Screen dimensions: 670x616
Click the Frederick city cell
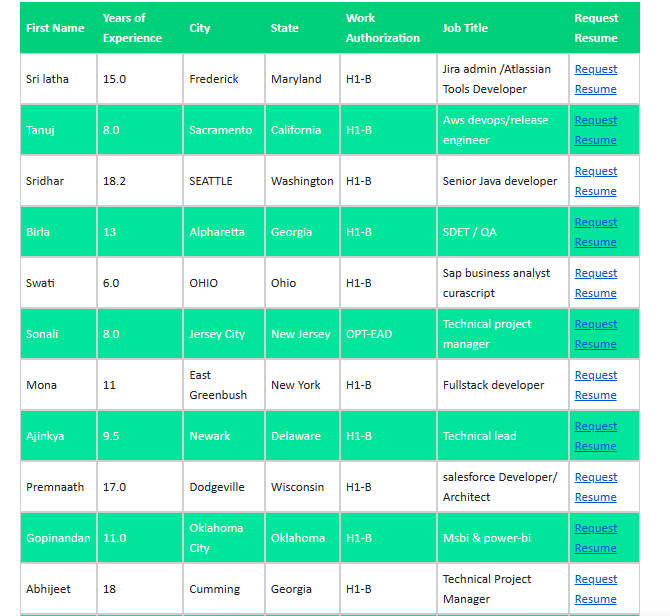pos(224,79)
